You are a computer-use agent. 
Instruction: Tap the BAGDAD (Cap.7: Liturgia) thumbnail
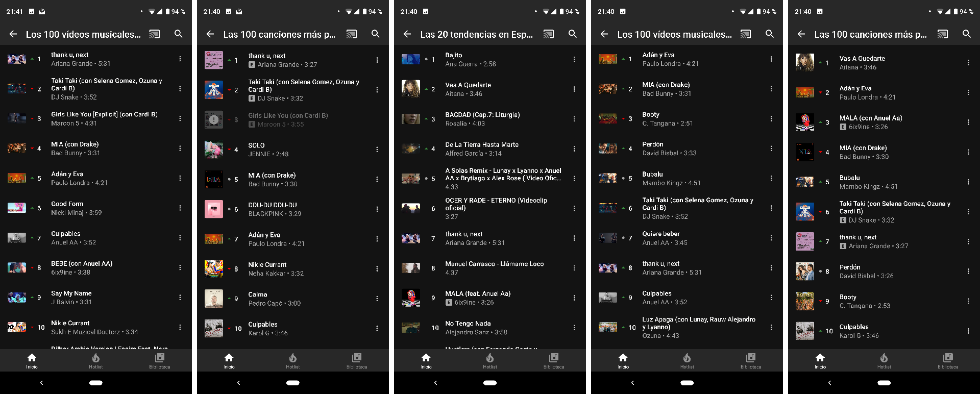tap(411, 118)
